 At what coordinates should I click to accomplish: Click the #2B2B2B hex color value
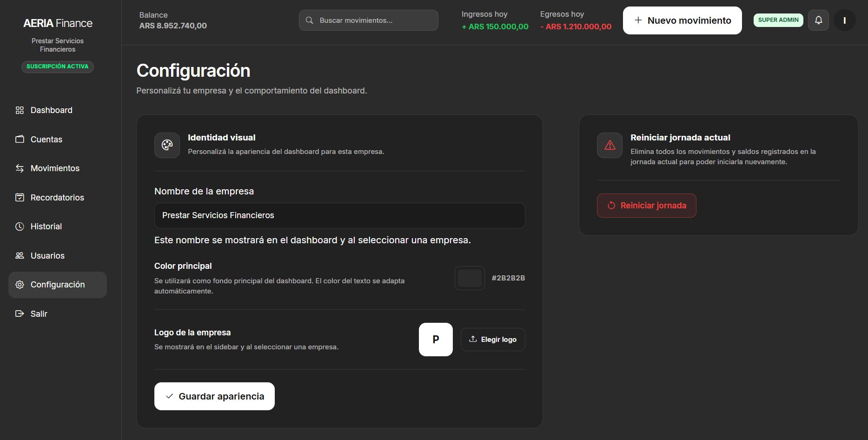(x=508, y=278)
